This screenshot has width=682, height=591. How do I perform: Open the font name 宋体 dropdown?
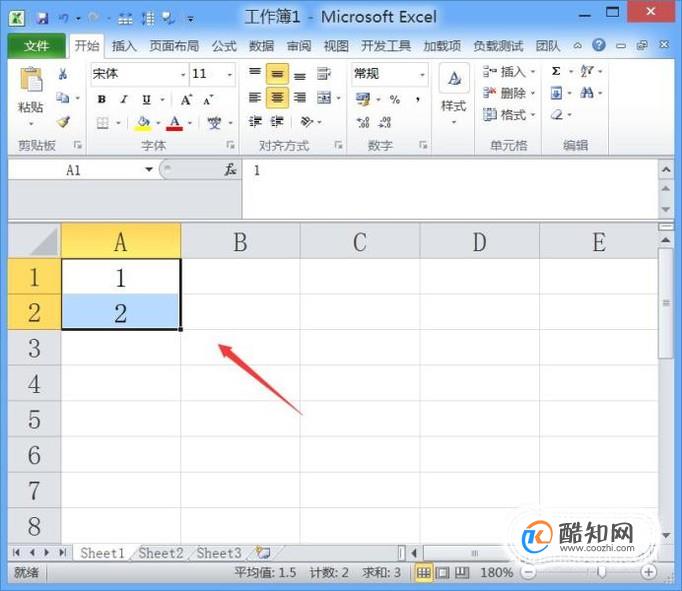183,74
